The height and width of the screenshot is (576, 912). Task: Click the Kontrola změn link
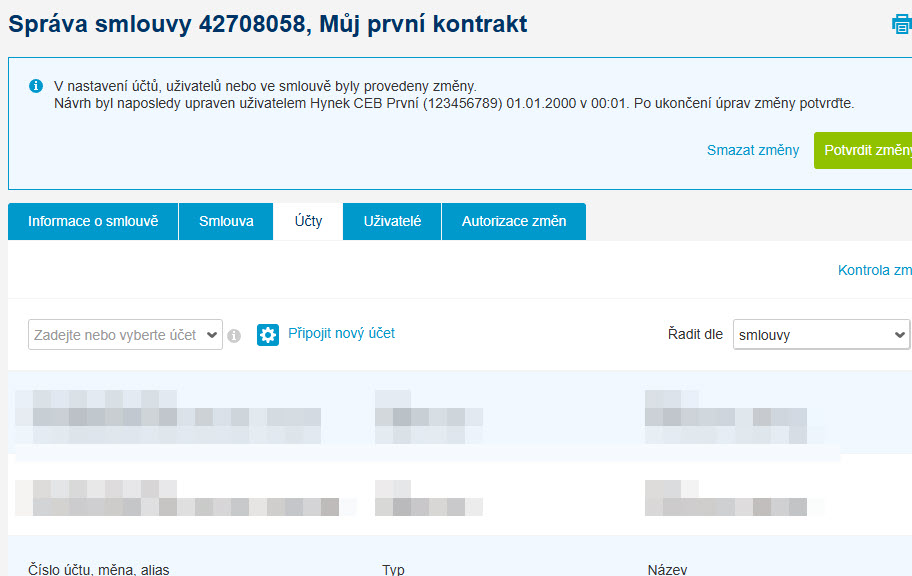[875, 270]
